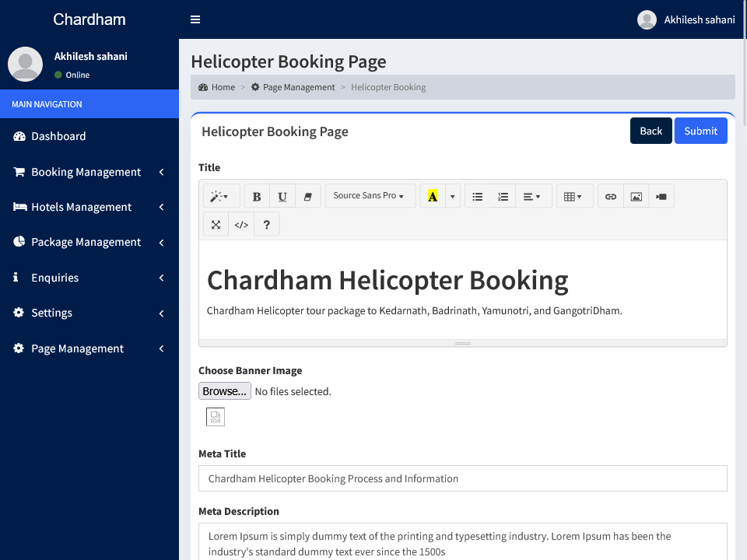Apply the yellow highlight text color
This screenshot has width=747, height=560.
pos(433,197)
